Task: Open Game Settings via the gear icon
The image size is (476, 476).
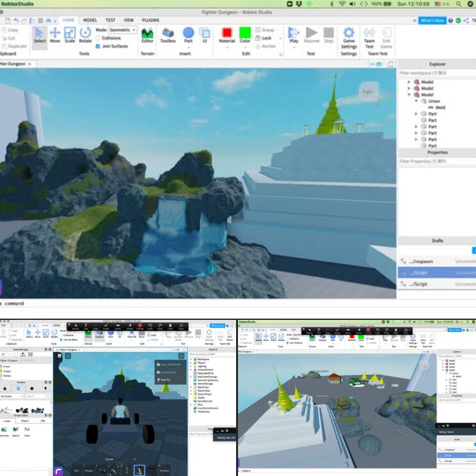Action: pyautogui.click(x=349, y=36)
